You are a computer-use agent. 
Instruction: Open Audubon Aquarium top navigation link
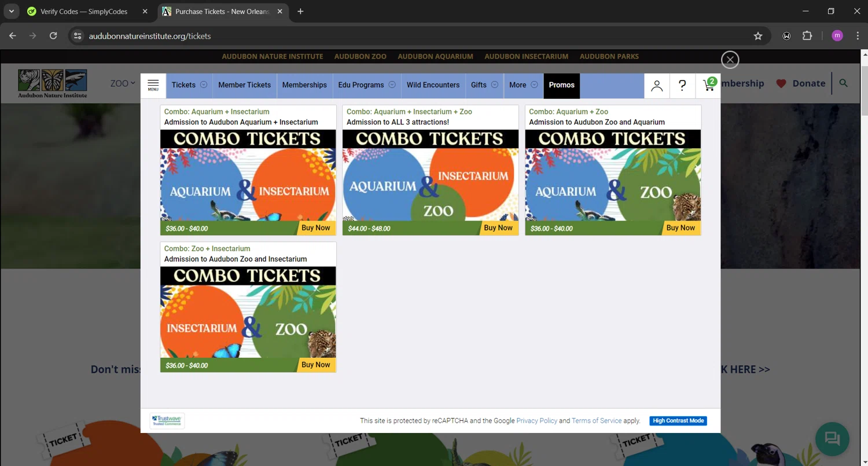point(435,56)
